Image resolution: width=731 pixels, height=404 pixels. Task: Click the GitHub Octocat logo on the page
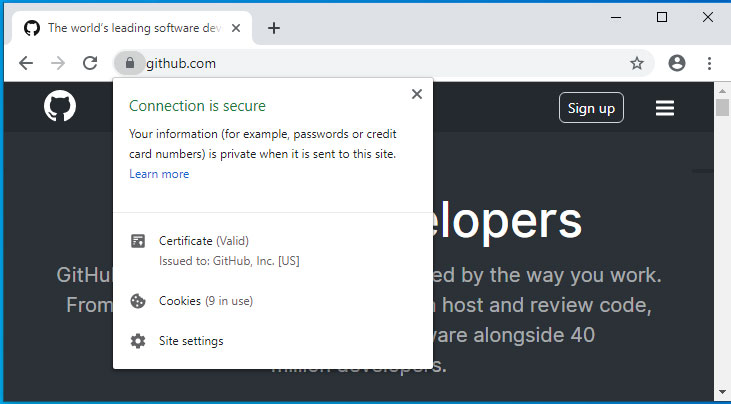pos(60,106)
